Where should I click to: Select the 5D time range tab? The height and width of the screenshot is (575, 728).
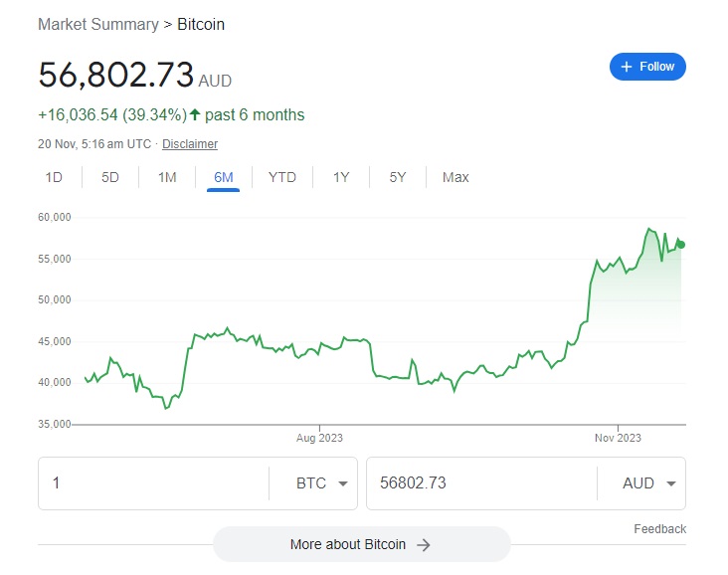pyautogui.click(x=110, y=177)
